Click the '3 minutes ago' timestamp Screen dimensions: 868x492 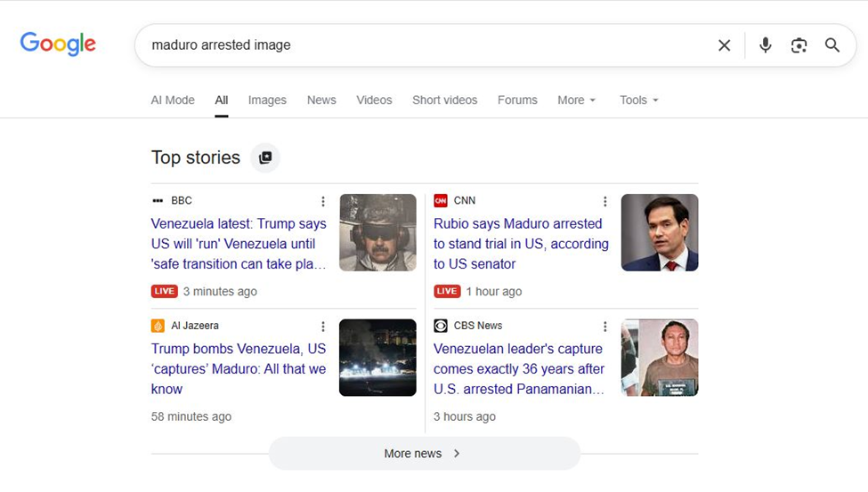pyautogui.click(x=220, y=292)
